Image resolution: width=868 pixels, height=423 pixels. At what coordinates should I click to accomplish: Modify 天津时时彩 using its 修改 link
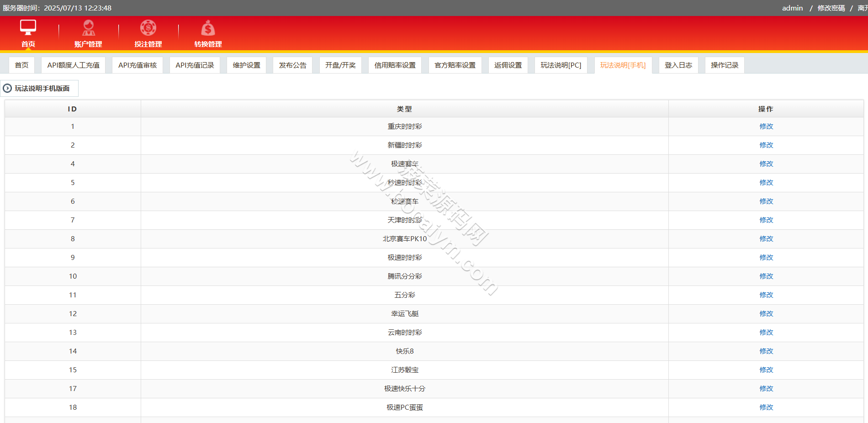click(x=766, y=220)
